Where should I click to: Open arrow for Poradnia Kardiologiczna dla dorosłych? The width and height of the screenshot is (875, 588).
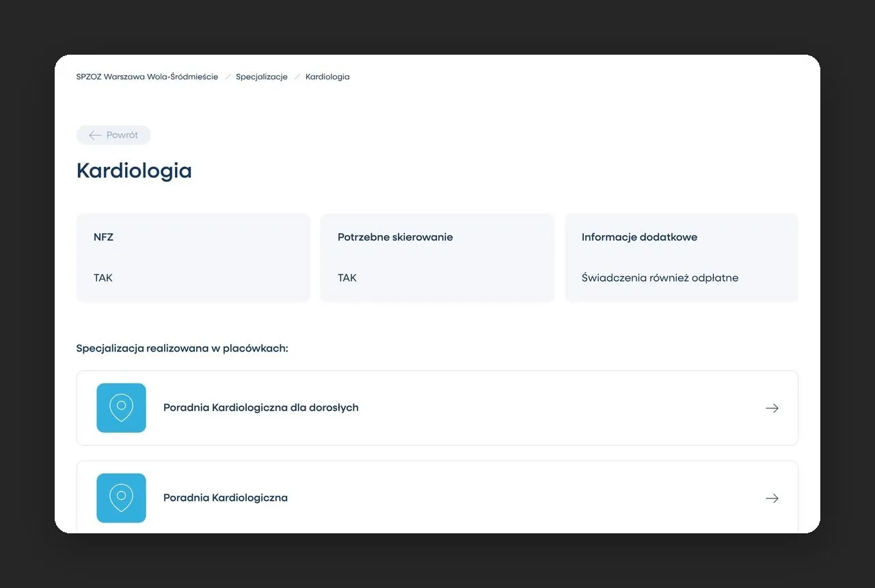tap(772, 408)
